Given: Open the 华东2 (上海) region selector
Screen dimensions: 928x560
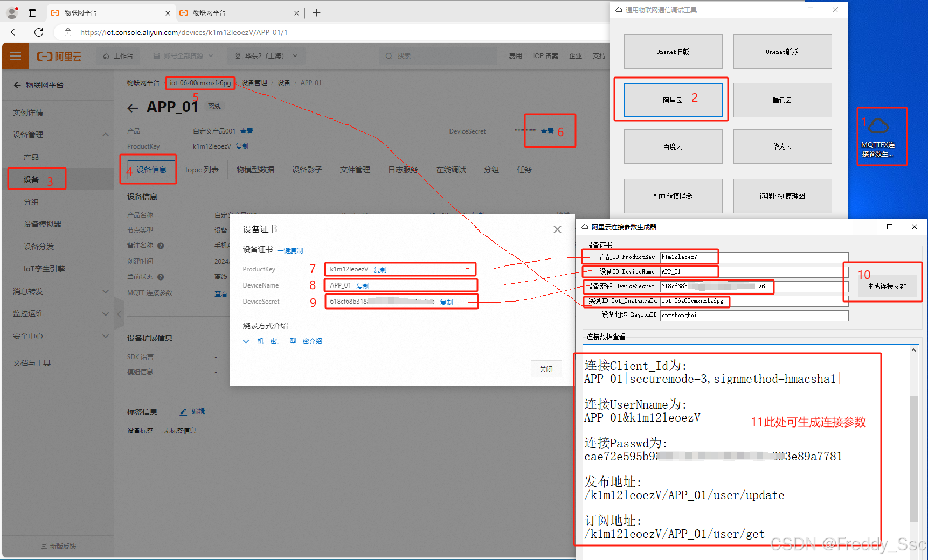Looking at the screenshot, I should [x=266, y=55].
